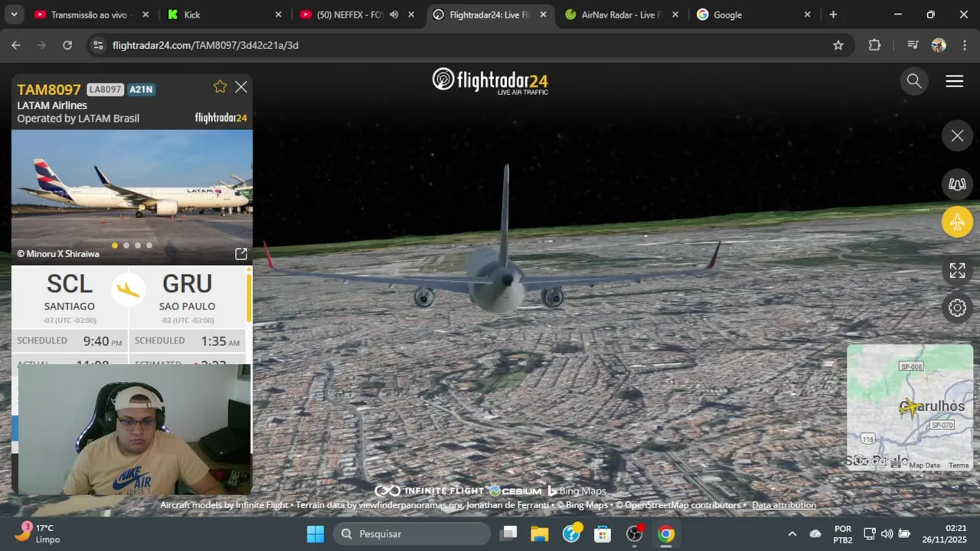Open the minimap Terms link
The height and width of the screenshot is (551, 980).
tap(959, 465)
